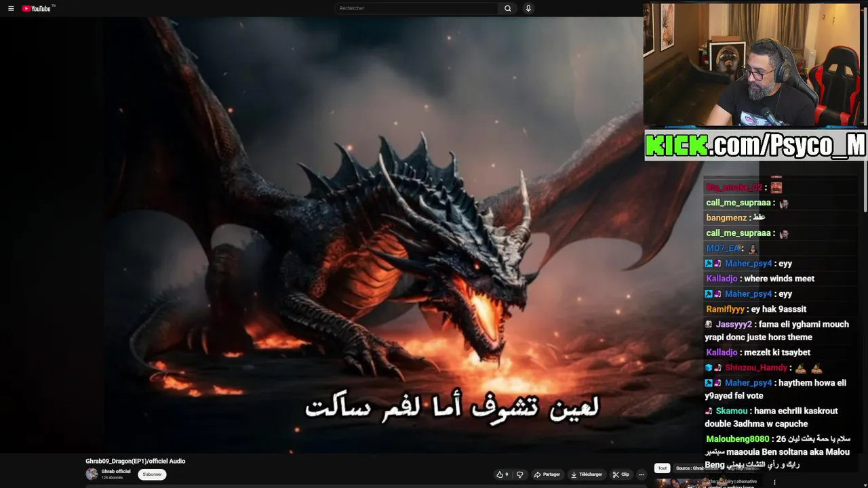Viewport: 868px width, 488px height.
Task: Open the YouTube hamburger guide menu
Action: pyautogui.click(x=11, y=9)
